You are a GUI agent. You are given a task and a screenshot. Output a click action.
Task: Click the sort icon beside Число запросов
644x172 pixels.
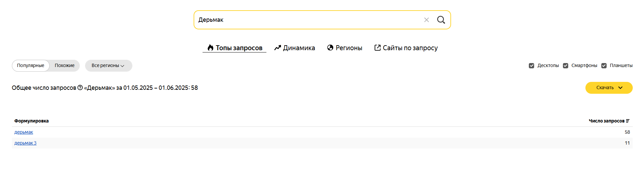pos(627,121)
